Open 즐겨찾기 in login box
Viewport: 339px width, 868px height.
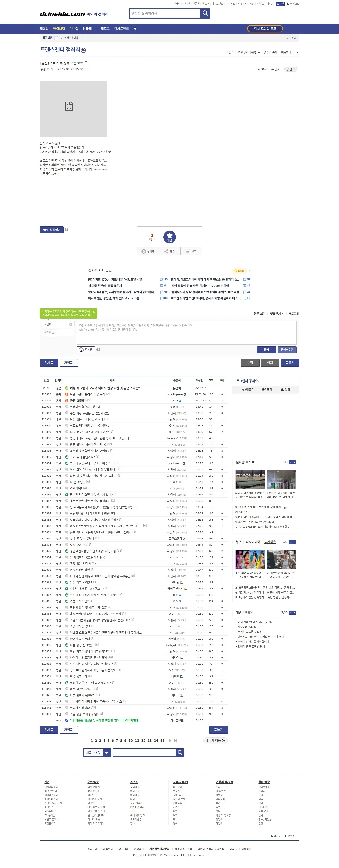pyautogui.click(x=267, y=390)
